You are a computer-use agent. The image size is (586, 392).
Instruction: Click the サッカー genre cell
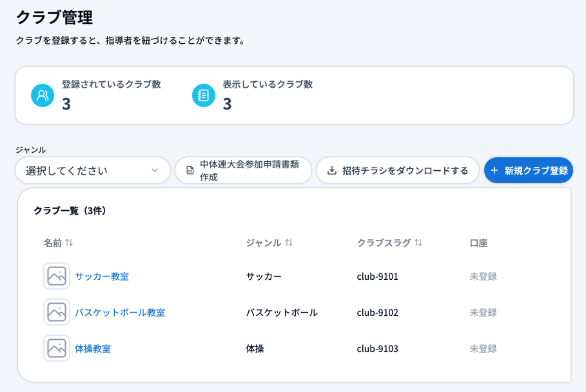coord(264,276)
